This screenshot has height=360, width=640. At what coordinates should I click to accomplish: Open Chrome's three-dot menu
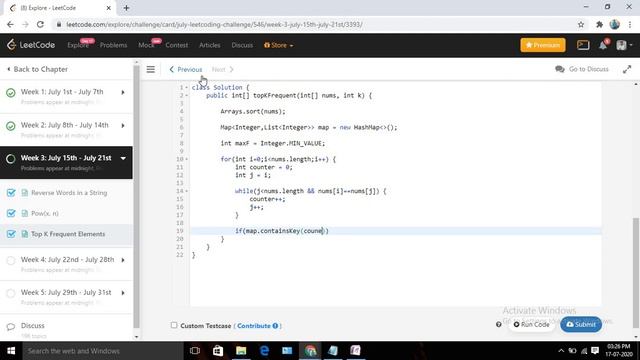(x=630, y=24)
